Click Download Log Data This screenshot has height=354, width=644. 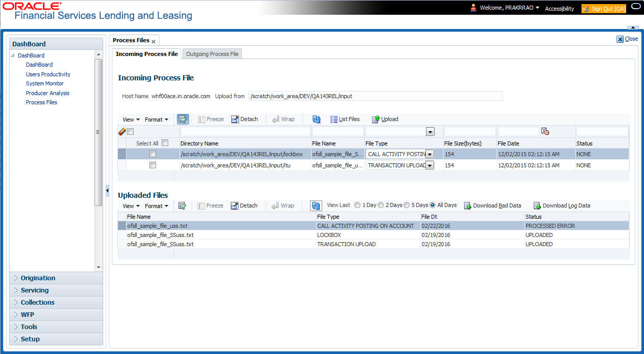pyautogui.click(x=562, y=205)
